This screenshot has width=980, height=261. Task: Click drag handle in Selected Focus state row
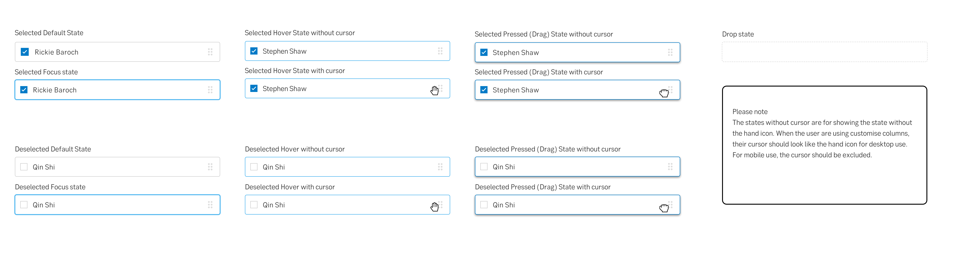[x=210, y=89]
